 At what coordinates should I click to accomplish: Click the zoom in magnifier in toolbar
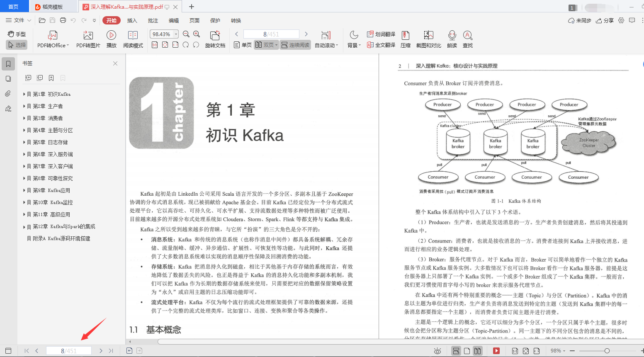(x=197, y=34)
